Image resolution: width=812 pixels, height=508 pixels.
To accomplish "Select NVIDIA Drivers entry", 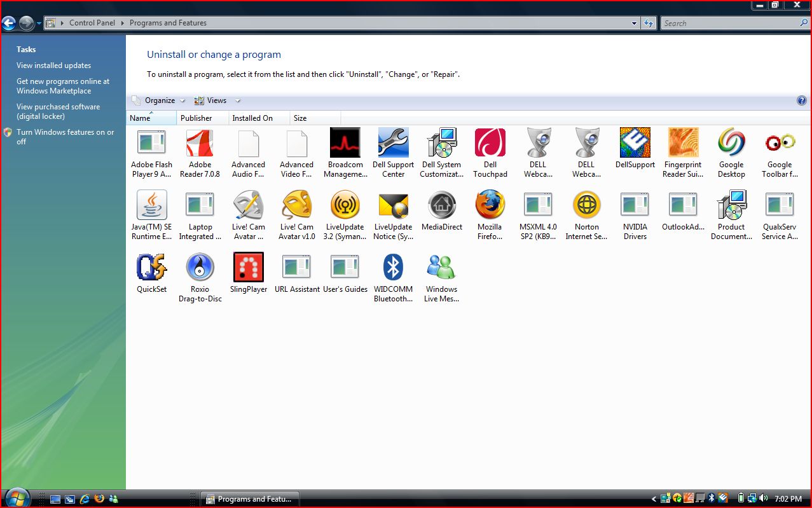I will (x=635, y=216).
